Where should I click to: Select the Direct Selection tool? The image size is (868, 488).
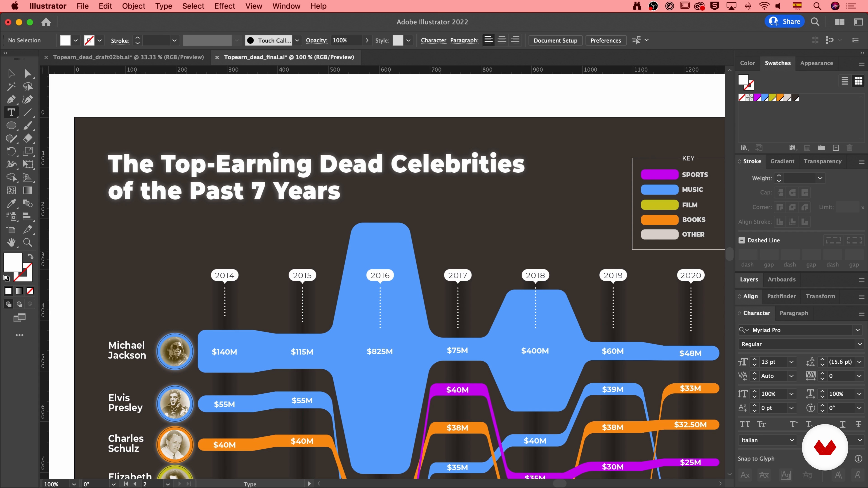(x=28, y=73)
